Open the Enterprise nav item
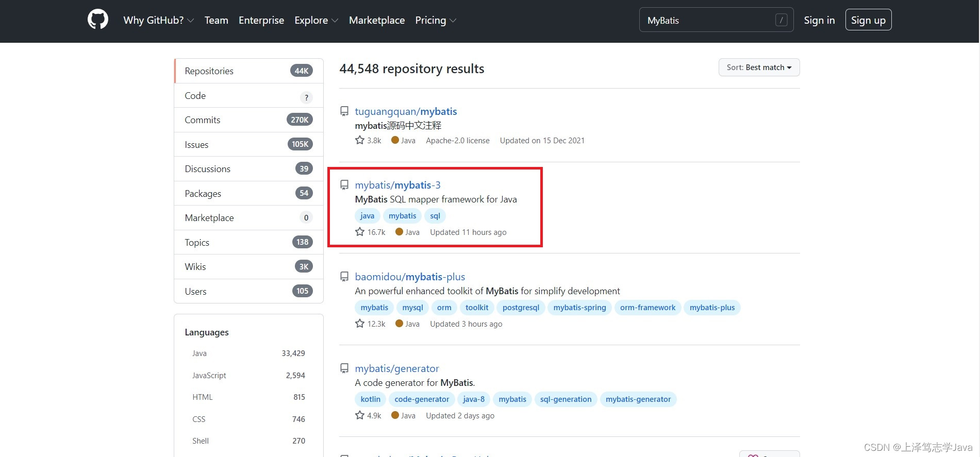The image size is (980, 457). (261, 20)
